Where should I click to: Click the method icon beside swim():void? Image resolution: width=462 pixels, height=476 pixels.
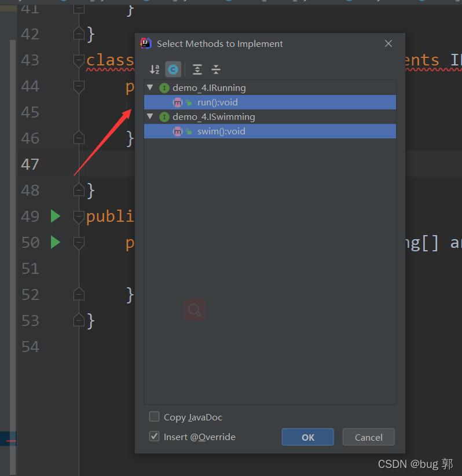178,131
